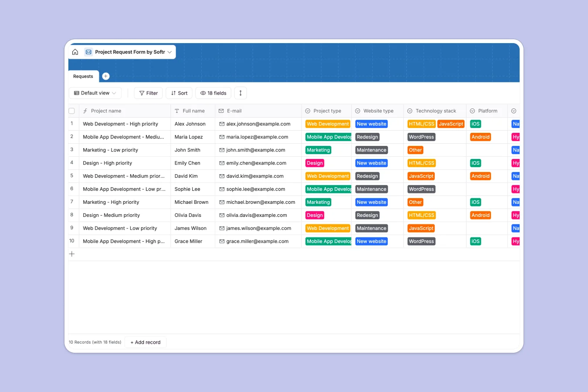This screenshot has width=588, height=392.
Task: Click the Filter funnel icon
Action: pyautogui.click(x=142, y=93)
